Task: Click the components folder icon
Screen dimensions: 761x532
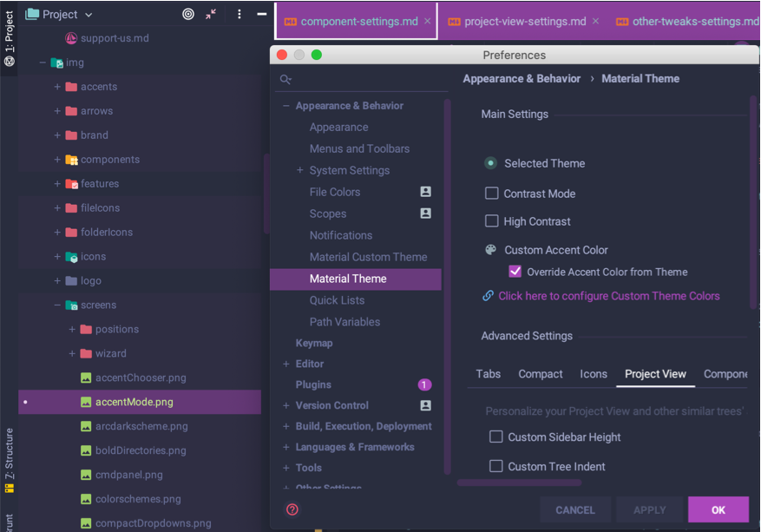Action: click(x=71, y=160)
